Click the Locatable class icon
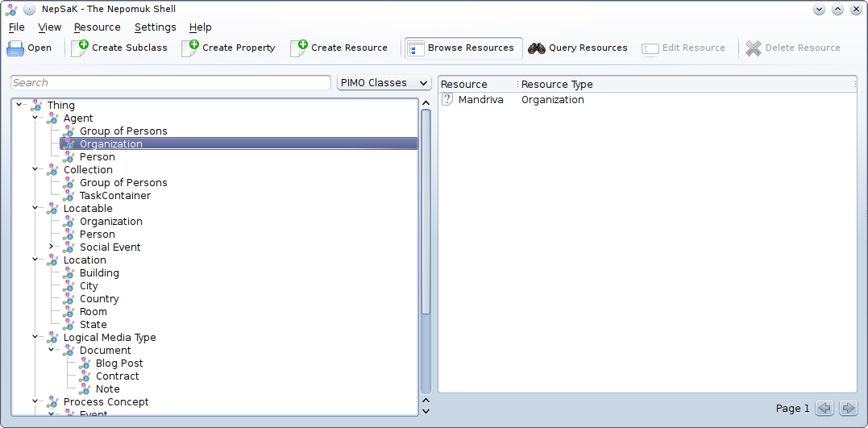 (x=52, y=208)
